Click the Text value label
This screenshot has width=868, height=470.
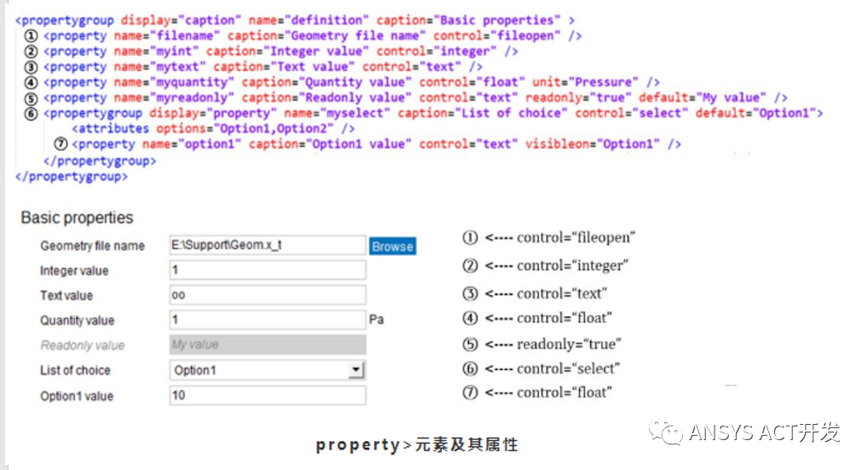pyautogui.click(x=67, y=296)
